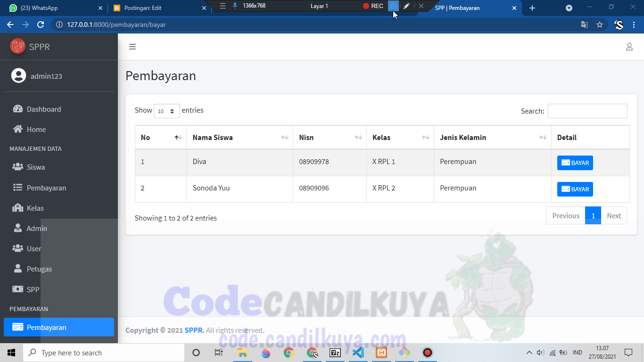Open the notification center icon
Image resolution: width=644 pixels, height=362 pixels.
tap(628, 353)
